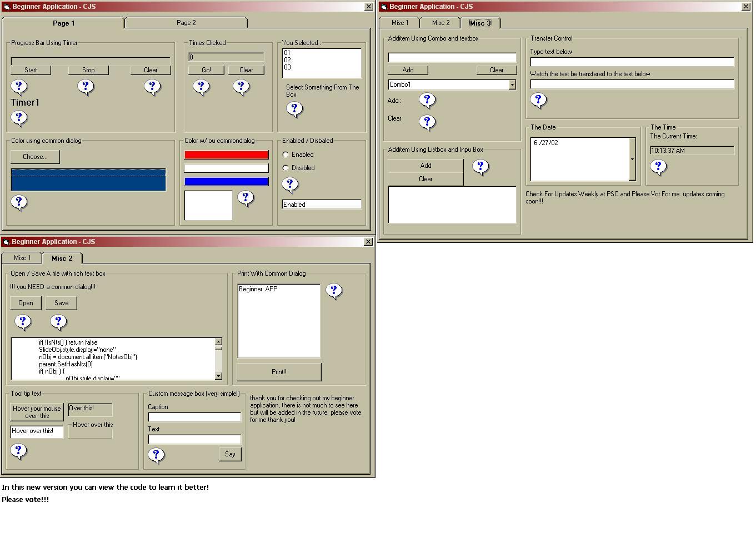Image resolution: width=756 pixels, height=552 pixels.
Task: Open help for Color w/ ou commondialog
Action: tap(246, 198)
